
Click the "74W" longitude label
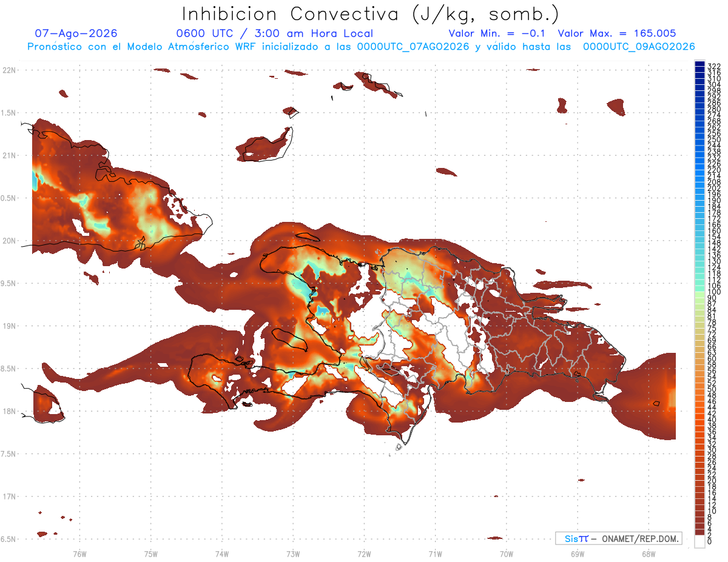click(222, 554)
